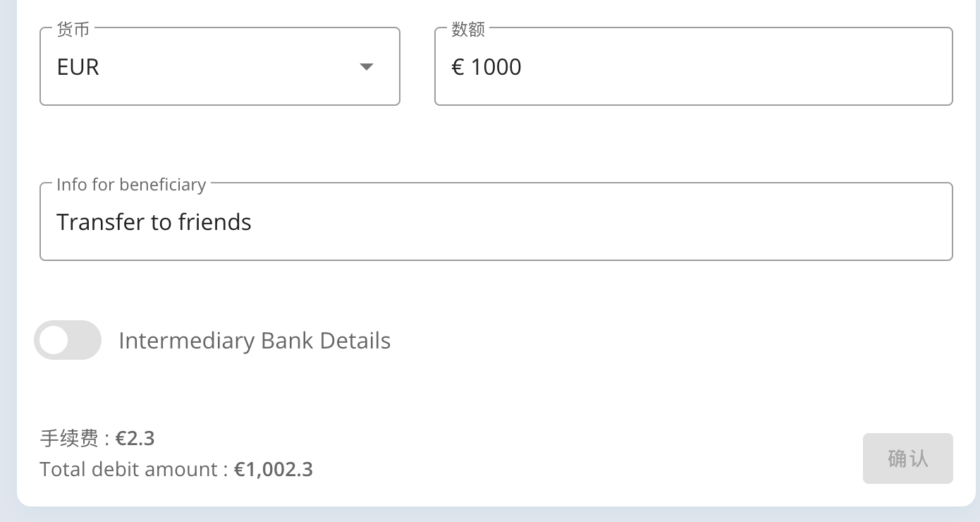Expand the currency dropdown arrow
The height and width of the screenshot is (522, 980).
pyautogui.click(x=366, y=67)
